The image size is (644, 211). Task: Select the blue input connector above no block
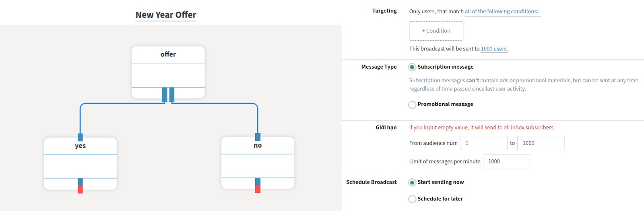tap(258, 137)
